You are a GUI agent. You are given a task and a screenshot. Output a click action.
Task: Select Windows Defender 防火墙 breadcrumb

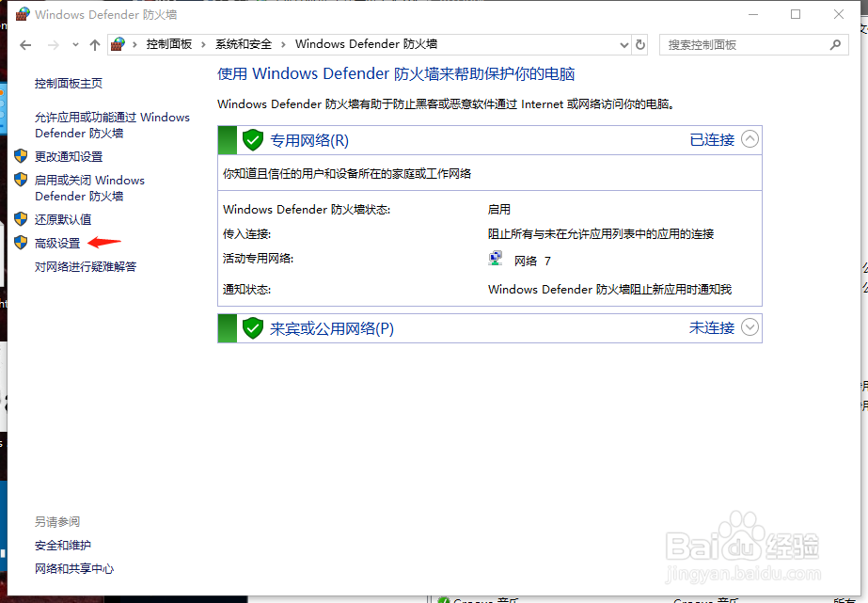click(366, 44)
